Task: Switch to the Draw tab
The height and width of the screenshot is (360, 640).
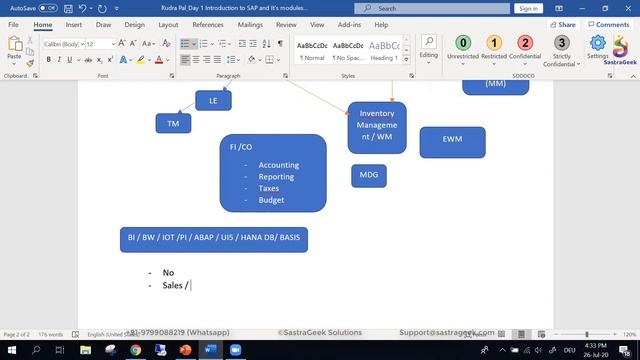Action: pos(103,25)
